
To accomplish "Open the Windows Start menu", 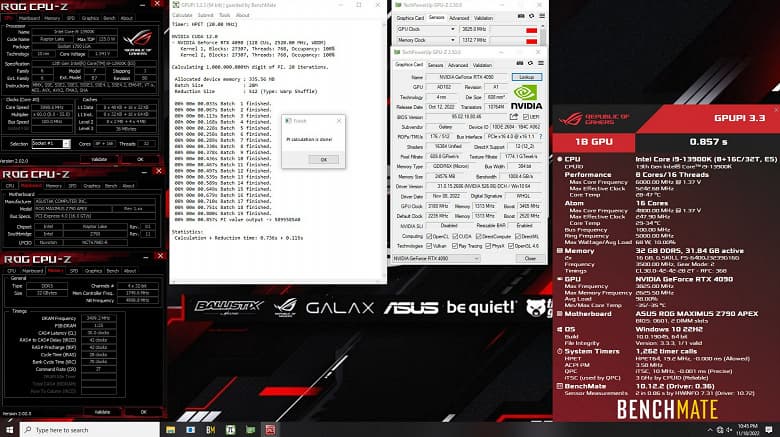I will click(9, 430).
